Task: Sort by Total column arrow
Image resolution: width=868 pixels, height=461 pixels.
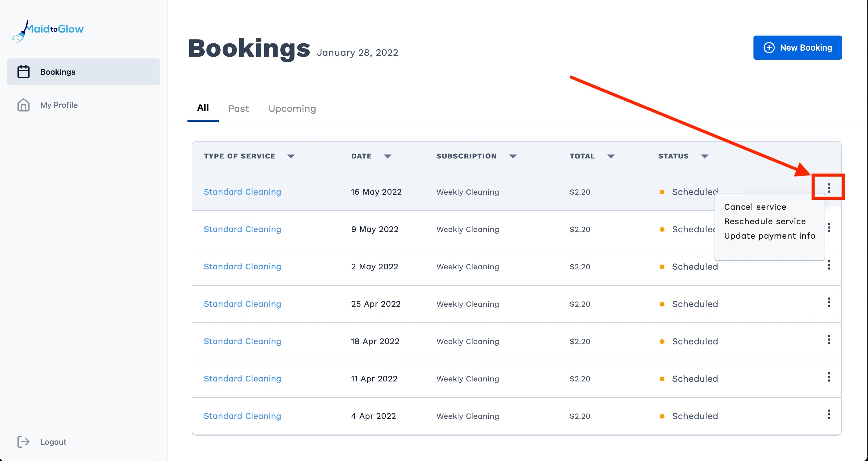Action: coord(611,156)
